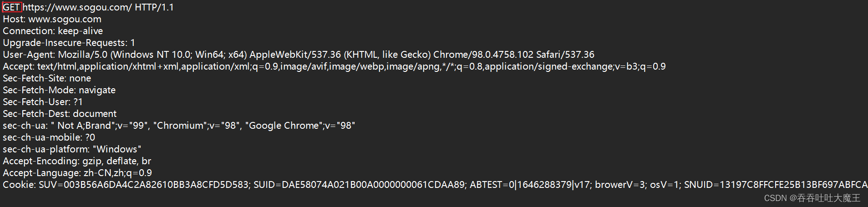Click the Sec-Fetch-Site: none line
The height and width of the screenshot is (207, 868).
(x=47, y=78)
